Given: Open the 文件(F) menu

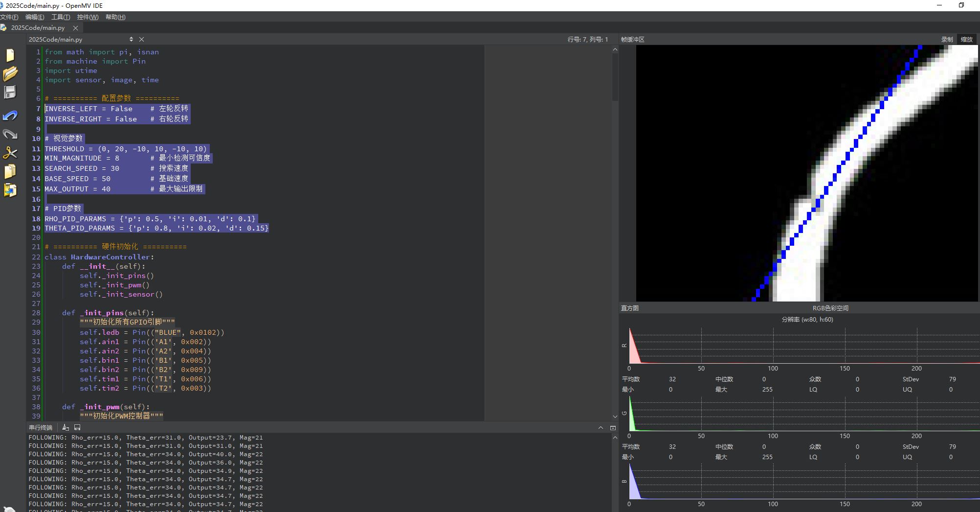Looking at the screenshot, I should click(x=9, y=17).
